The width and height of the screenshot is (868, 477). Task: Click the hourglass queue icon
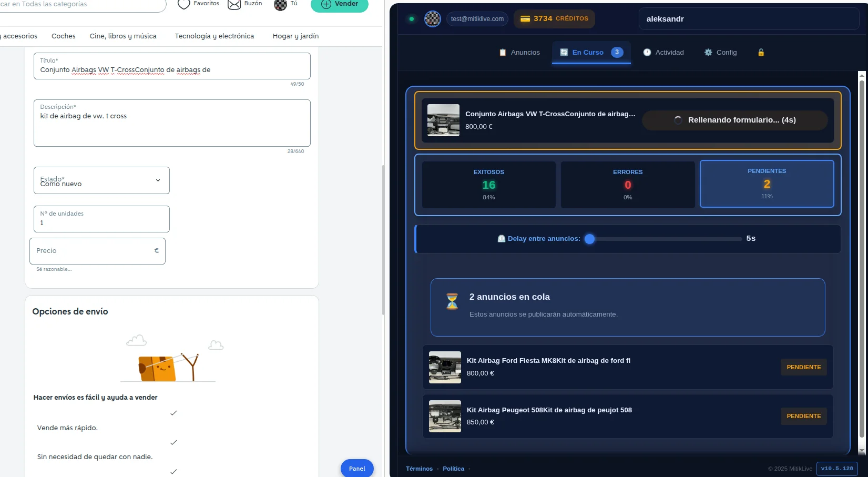click(x=452, y=301)
